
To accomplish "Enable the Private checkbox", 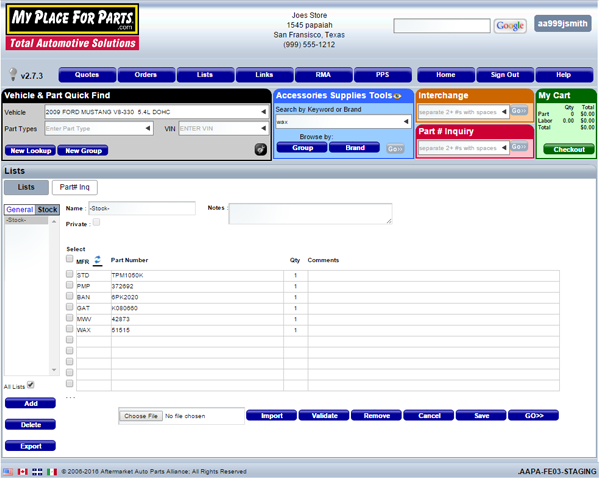I will pyautogui.click(x=97, y=222).
